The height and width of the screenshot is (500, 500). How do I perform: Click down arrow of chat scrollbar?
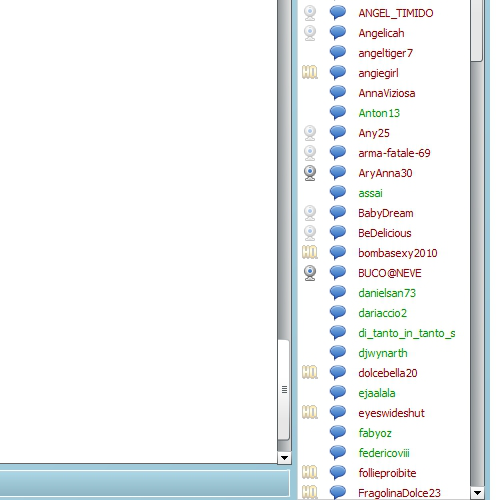(x=284, y=458)
